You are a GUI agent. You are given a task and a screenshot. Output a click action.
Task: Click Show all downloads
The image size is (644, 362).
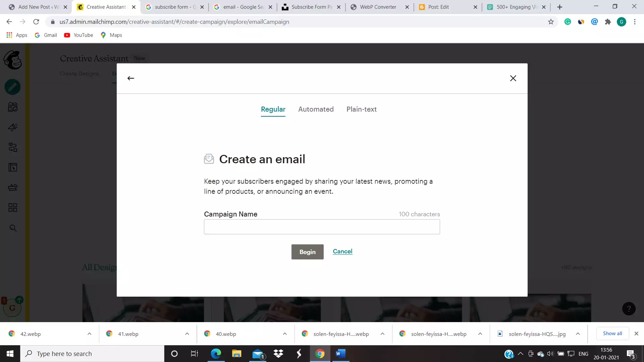[x=612, y=334]
